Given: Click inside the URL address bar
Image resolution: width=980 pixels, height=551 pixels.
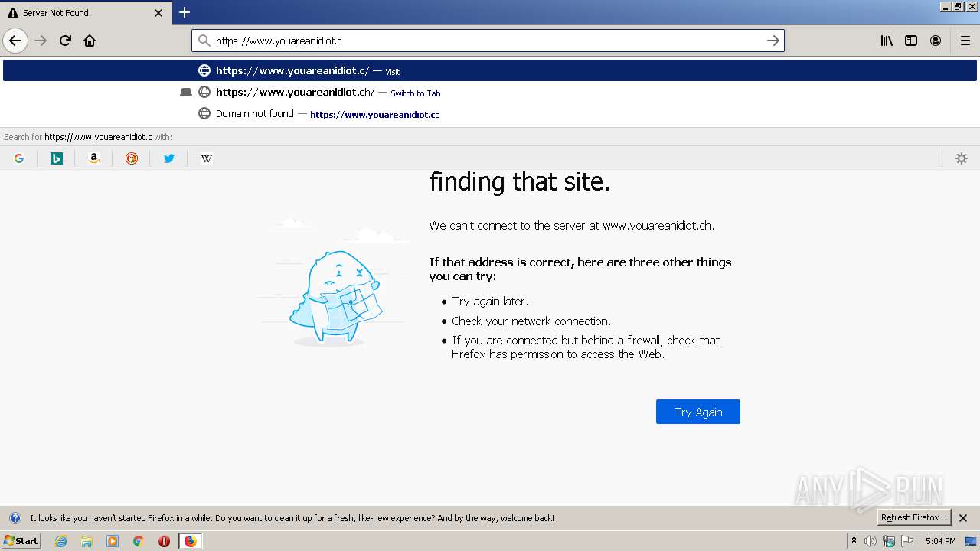Looking at the screenshot, I should [x=488, y=41].
